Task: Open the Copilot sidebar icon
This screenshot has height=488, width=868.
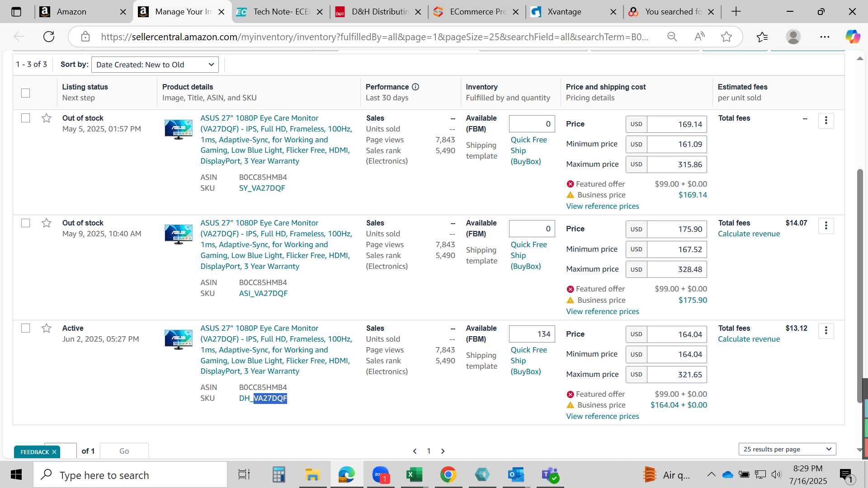Action: click(x=853, y=37)
